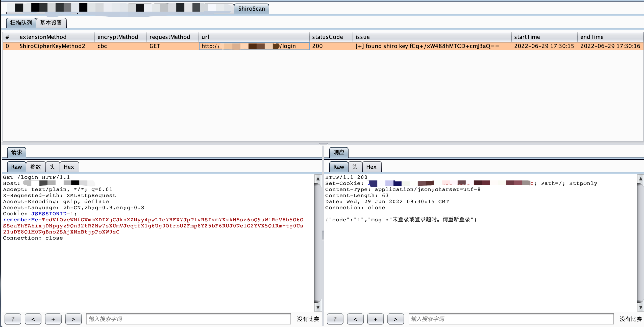The height and width of the screenshot is (327, 644).
Task: Click the request panel '+' search options button
Action: [53, 319]
